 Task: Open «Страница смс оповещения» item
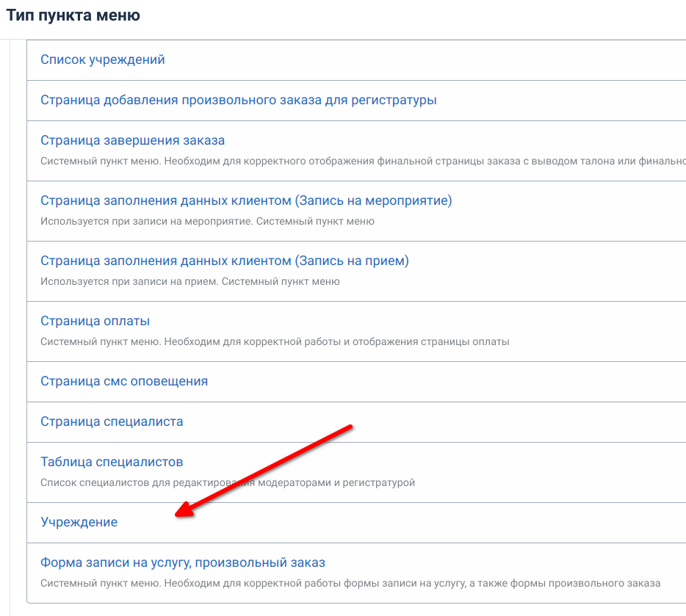point(124,381)
